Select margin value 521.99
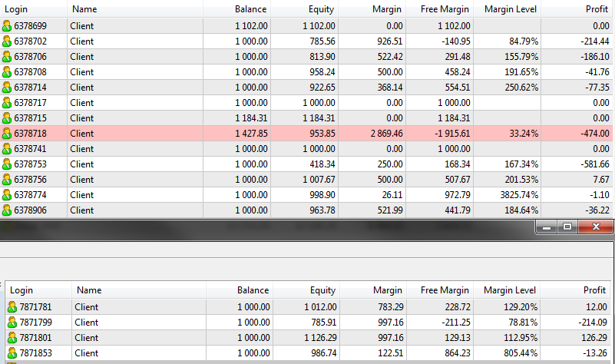 (x=390, y=210)
